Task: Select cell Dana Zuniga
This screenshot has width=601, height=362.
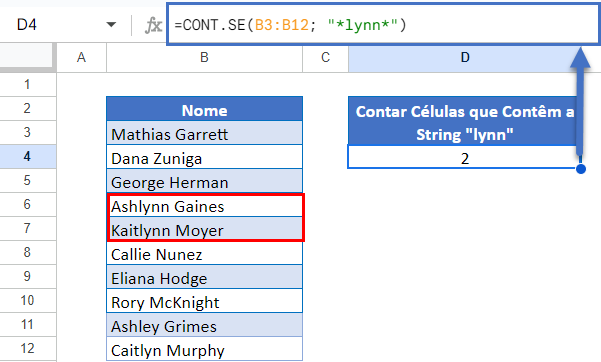Action: [204, 157]
